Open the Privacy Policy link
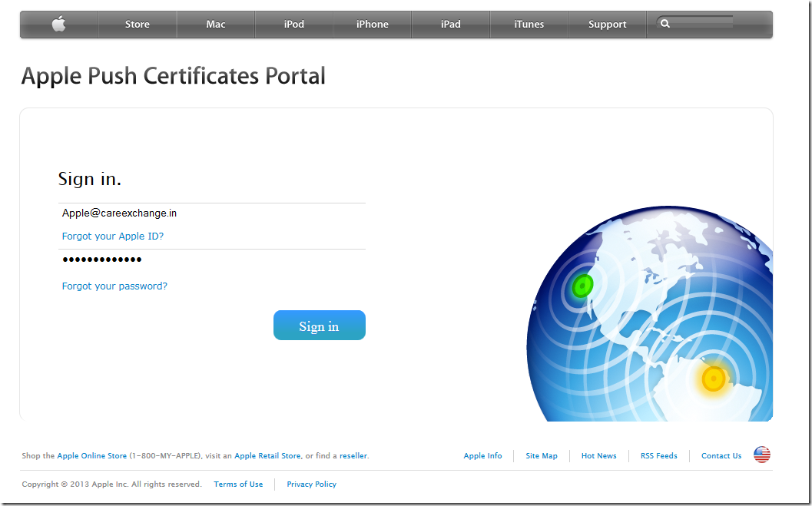The width and height of the screenshot is (812, 506). [x=312, y=485]
